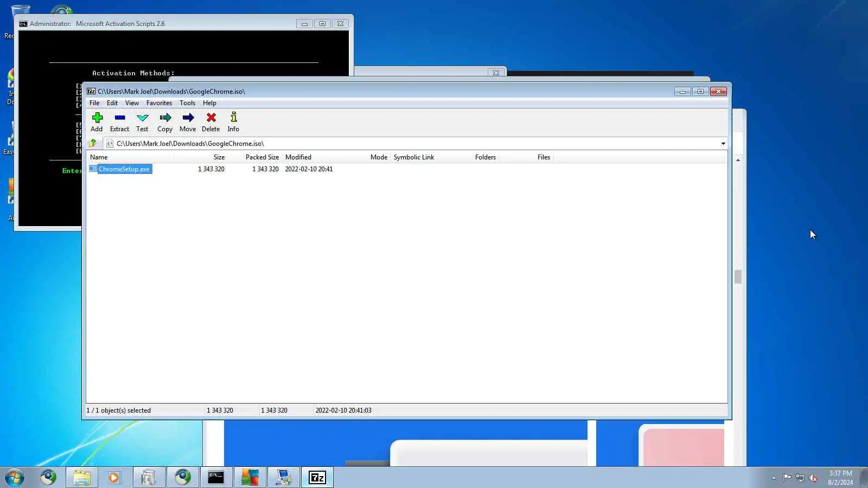Image resolution: width=868 pixels, height=488 pixels.
Task: Click the Add toolbar button in 7-Zip
Action: [x=97, y=122]
